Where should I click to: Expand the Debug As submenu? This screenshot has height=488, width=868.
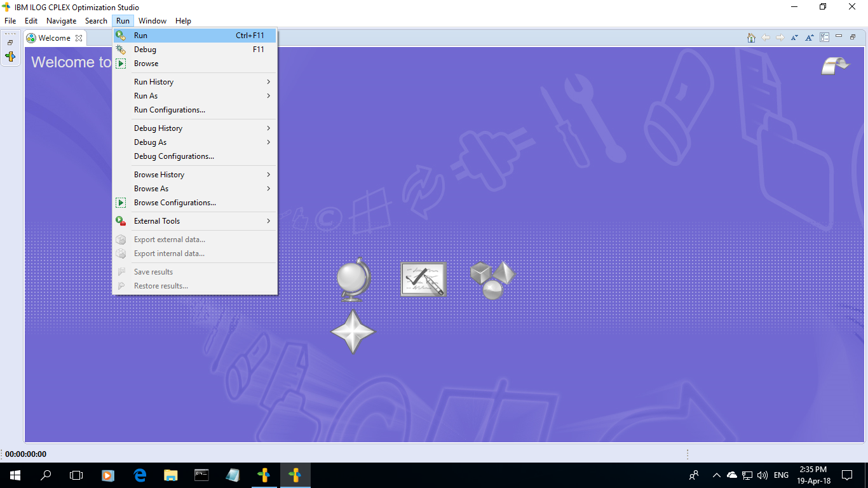click(151, 142)
